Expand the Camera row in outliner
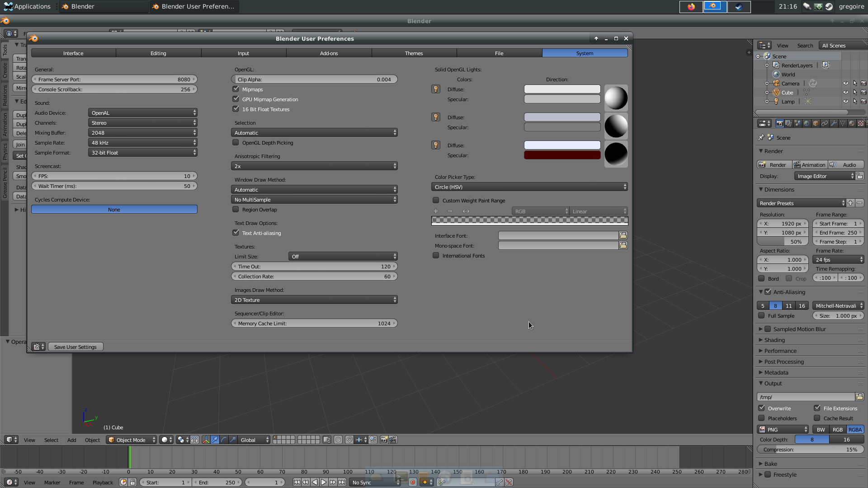Image resolution: width=868 pixels, height=488 pixels. point(767,84)
